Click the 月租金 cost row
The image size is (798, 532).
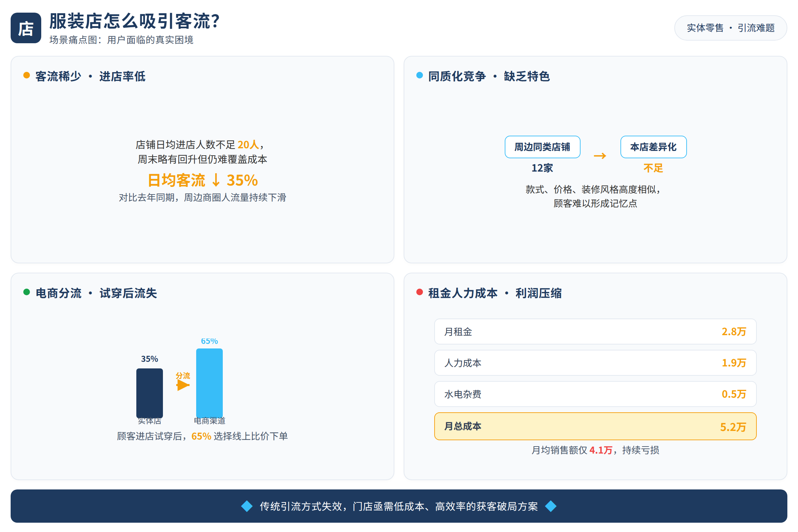click(x=595, y=332)
